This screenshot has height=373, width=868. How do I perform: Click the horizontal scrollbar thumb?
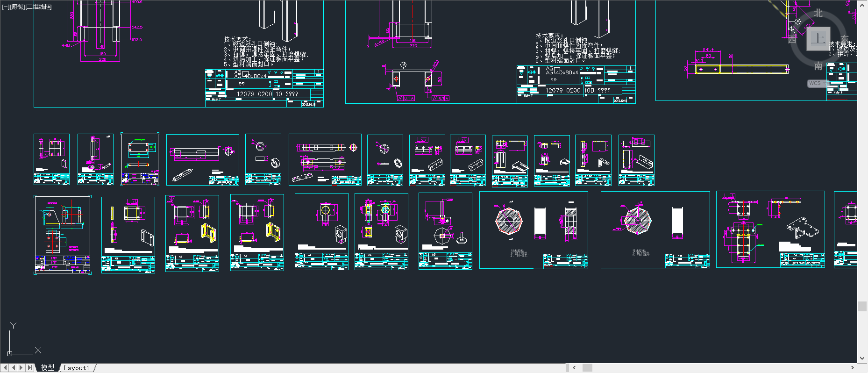point(587,368)
